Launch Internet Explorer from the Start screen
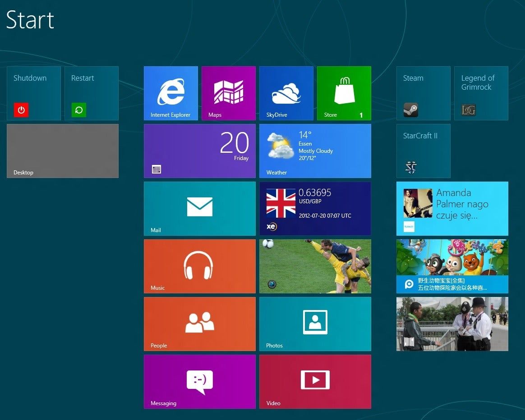Image resolution: width=525 pixels, height=420 pixels. tap(170, 93)
